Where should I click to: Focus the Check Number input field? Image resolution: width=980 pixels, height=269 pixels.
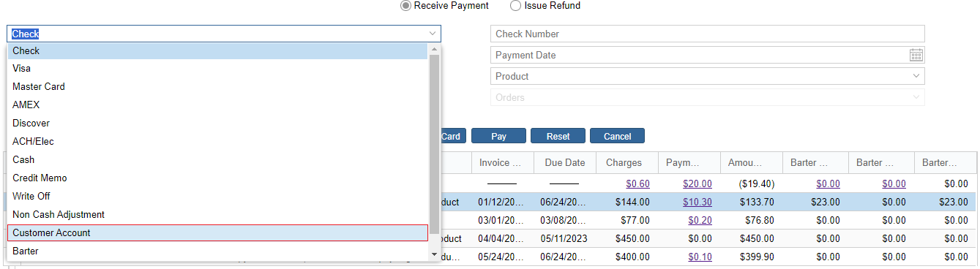pos(707,34)
